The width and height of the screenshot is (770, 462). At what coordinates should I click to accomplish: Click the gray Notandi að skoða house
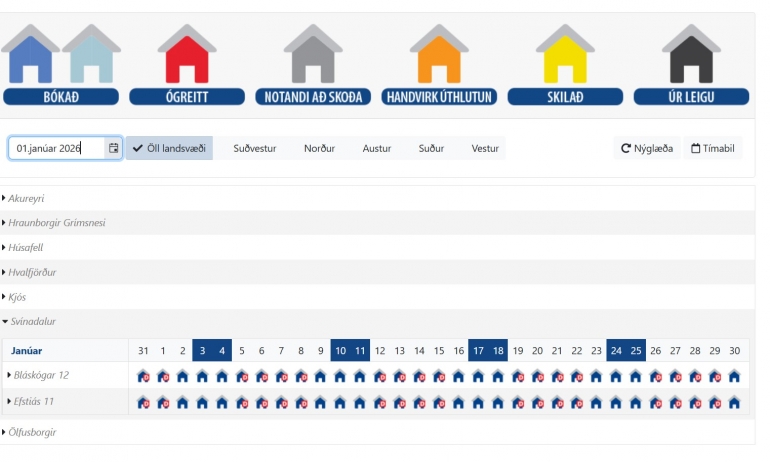313,57
